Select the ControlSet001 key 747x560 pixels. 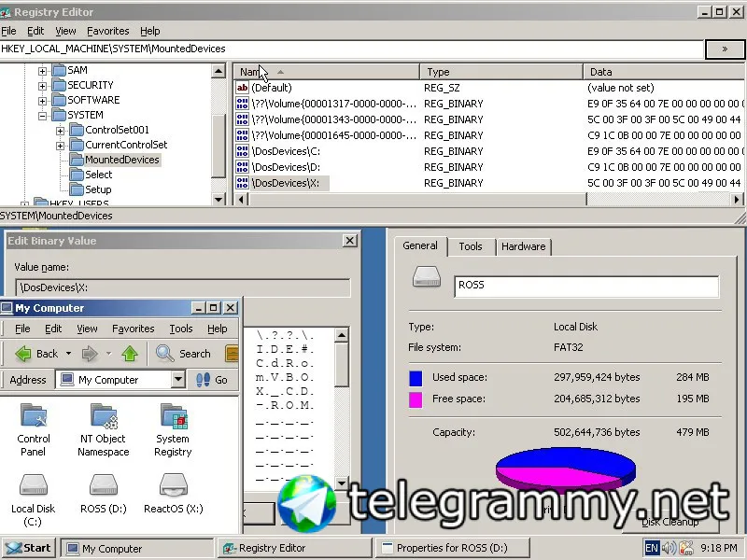tap(117, 130)
